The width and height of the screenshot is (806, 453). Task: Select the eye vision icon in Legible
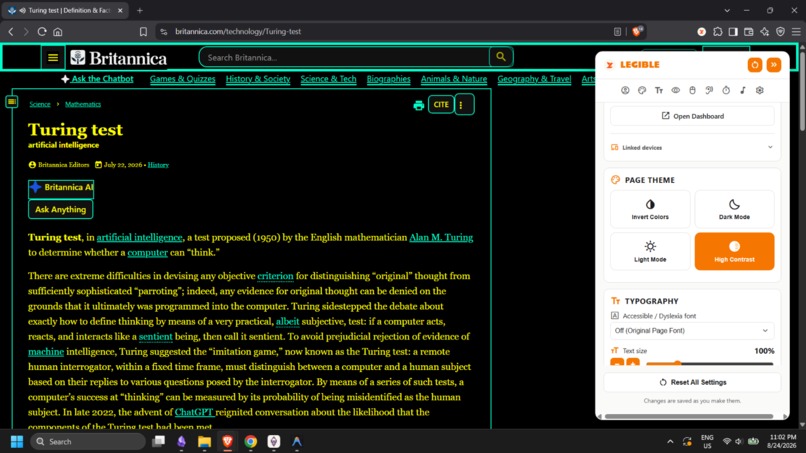tap(675, 90)
